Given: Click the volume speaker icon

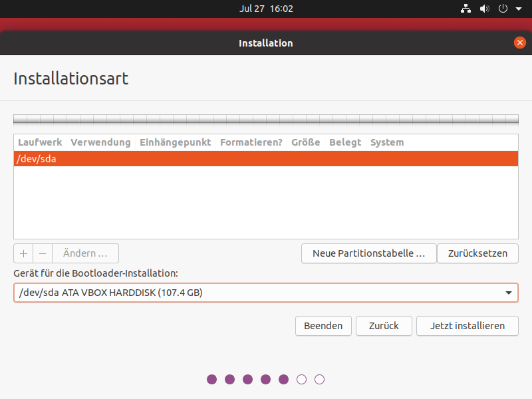Looking at the screenshot, I should pos(484,9).
